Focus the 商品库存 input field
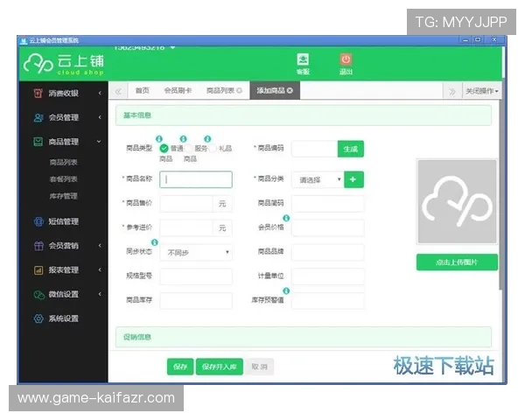Viewport: 525px width, 420px height. [196, 301]
